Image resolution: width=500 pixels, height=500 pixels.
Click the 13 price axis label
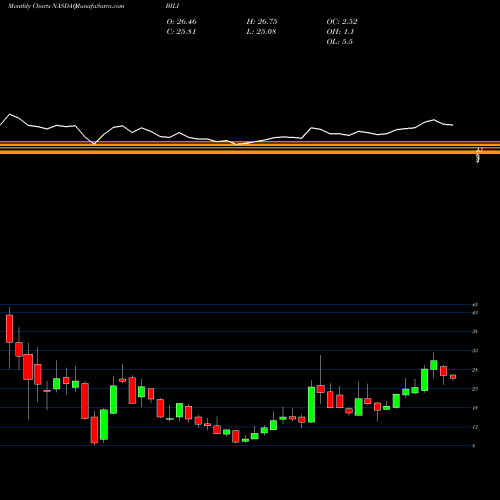pos(475,427)
